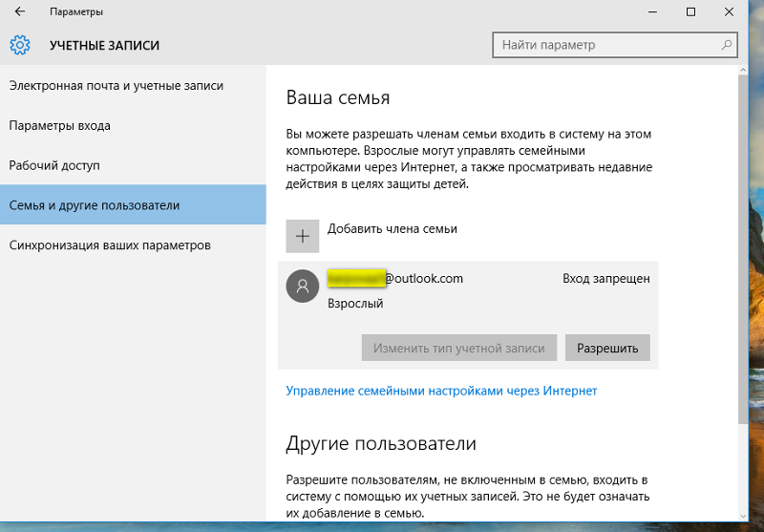
Task: Click the "Вход запрещен" status text
Action: (x=606, y=279)
